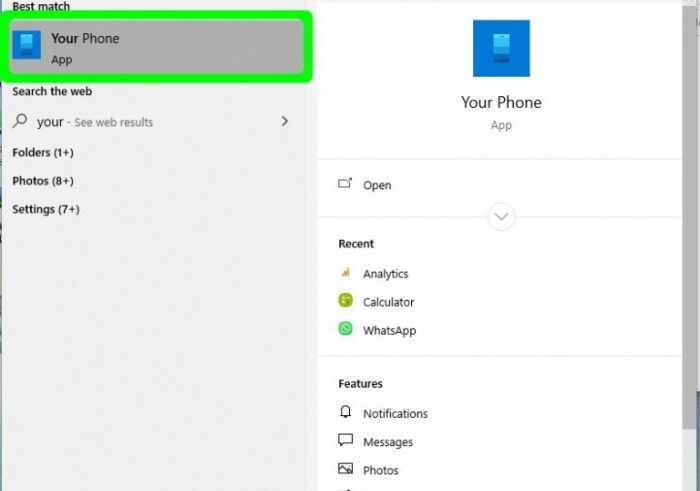This screenshot has width=700, height=491.
Task: Click the 'Search the web' heading
Action: (52, 92)
